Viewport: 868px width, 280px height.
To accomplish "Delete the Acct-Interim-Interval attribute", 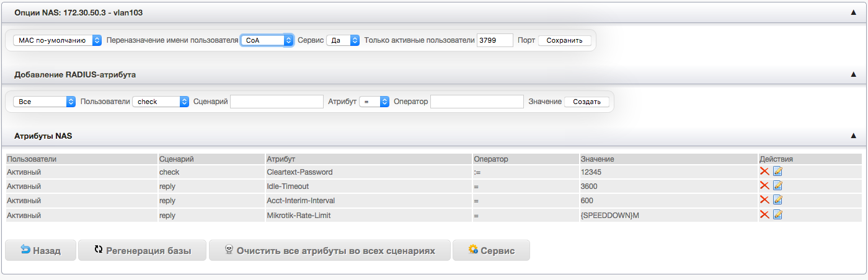I will tap(764, 200).
